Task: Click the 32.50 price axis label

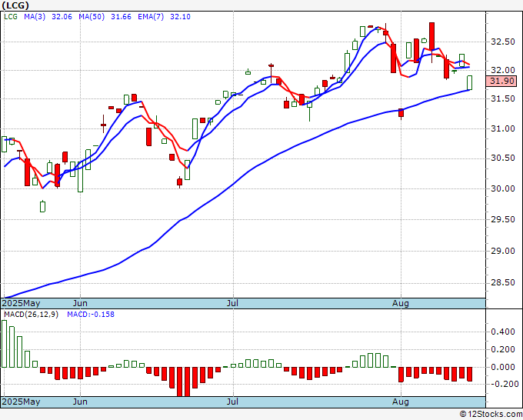Action: pos(503,42)
